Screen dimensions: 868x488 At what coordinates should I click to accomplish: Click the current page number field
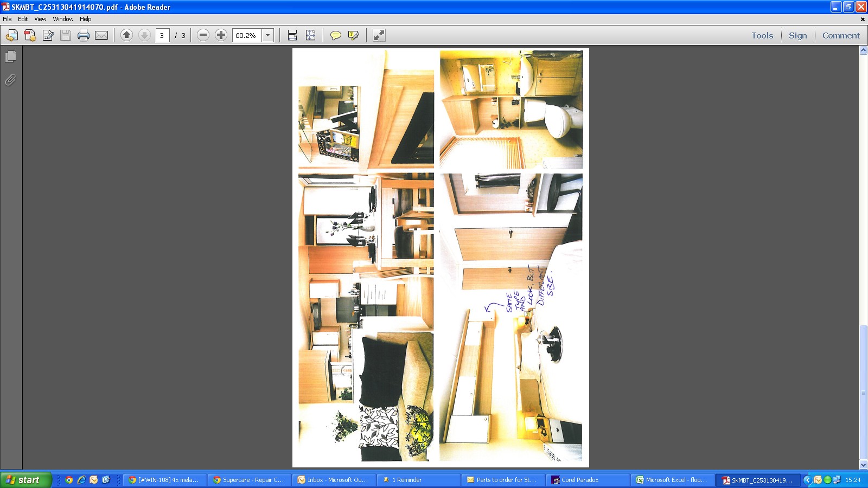(x=162, y=36)
